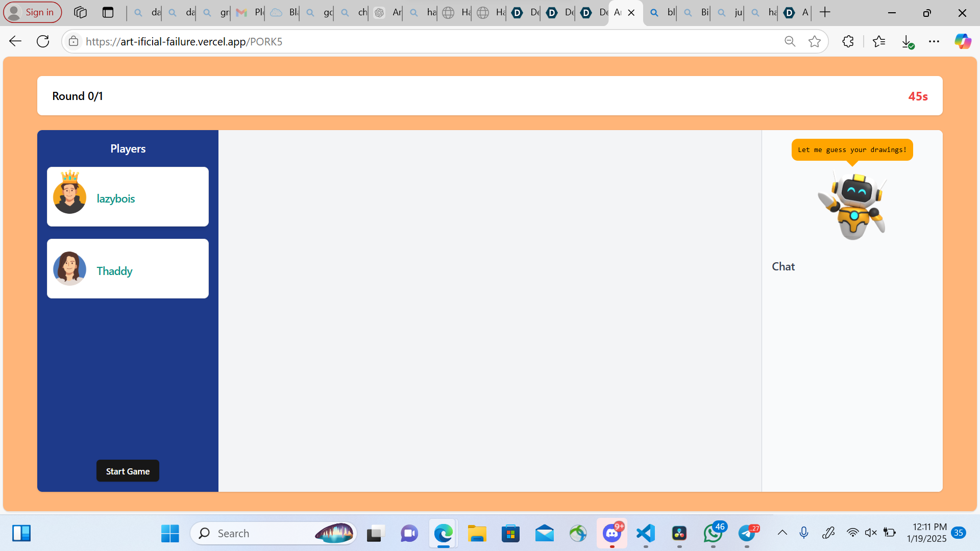This screenshot has width=980, height=551.
Task: Show hidden system tray icons
Action: click(x=782, y=533)
